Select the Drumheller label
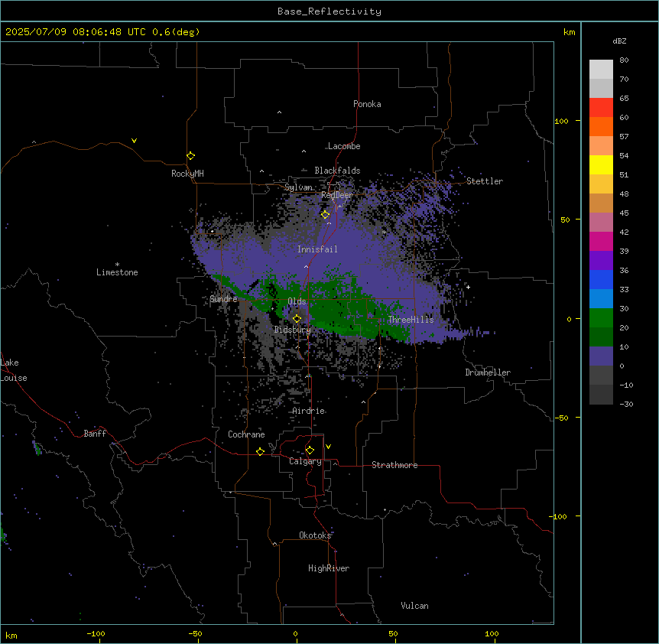Image resolution: width=659 pixels, height=644 pixels. [x=488, y=372]
